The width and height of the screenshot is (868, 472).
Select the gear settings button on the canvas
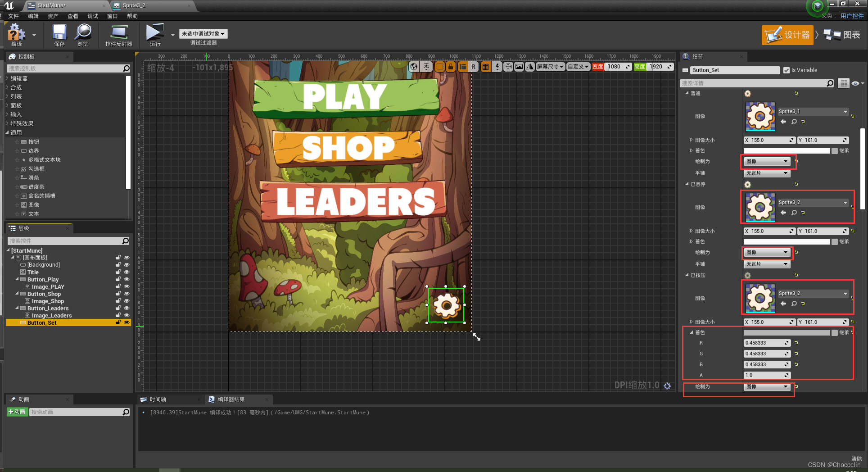point(446,305)
